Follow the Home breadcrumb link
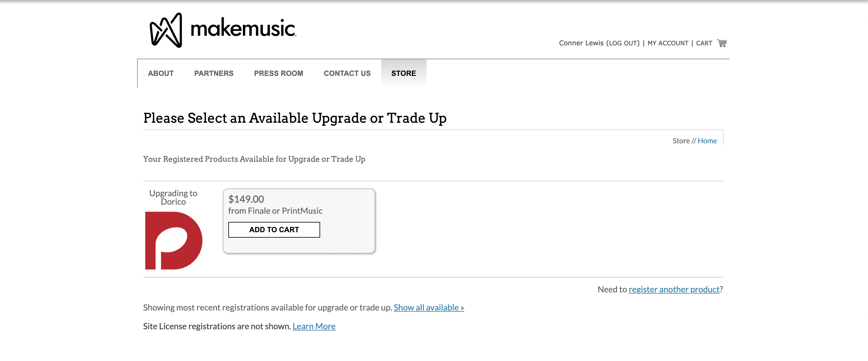The width and height of the screenshot is (868, 361). coord(707,141)
